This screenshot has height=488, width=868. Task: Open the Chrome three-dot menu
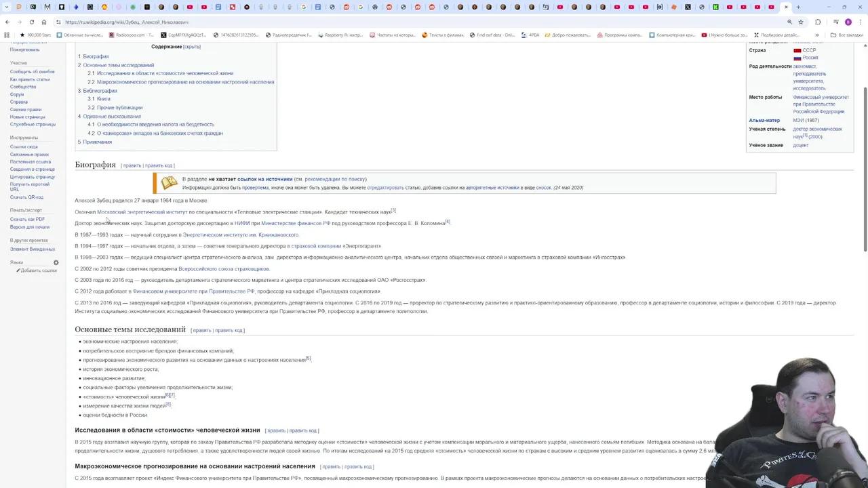[x=860, y=22]
